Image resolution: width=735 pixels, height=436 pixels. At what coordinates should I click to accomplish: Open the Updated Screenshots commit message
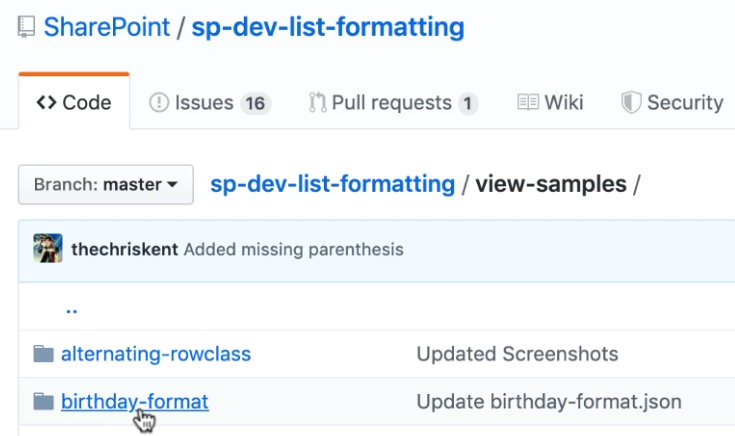518,354
